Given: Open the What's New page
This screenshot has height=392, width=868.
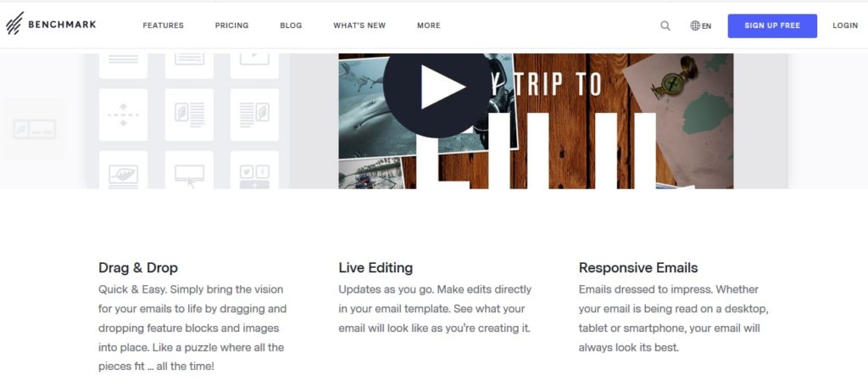Looking at the screenshot, I should pyautogui.click(x=359, y=25).
